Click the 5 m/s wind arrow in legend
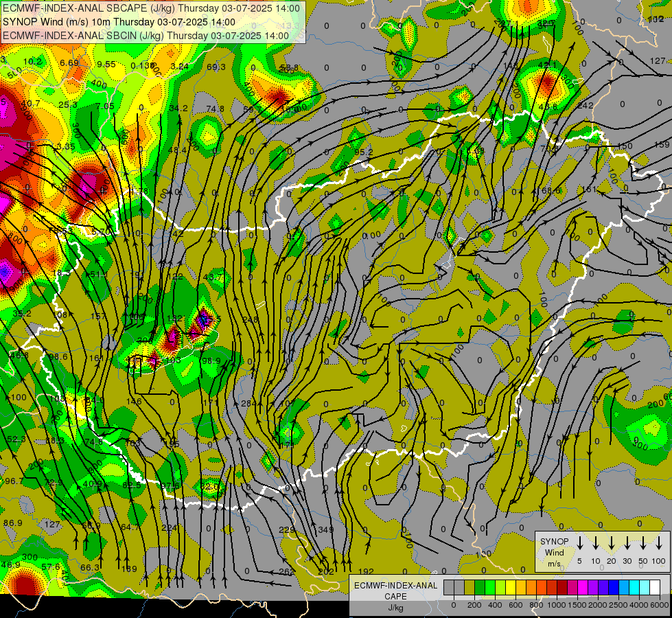This screenshot has height=618, width=672. tap(579, 543)
